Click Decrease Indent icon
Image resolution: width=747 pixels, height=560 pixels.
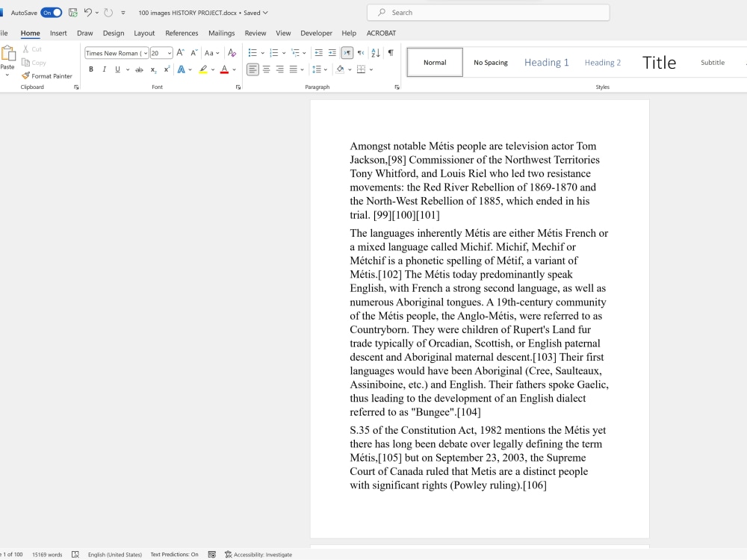point(319,53)
